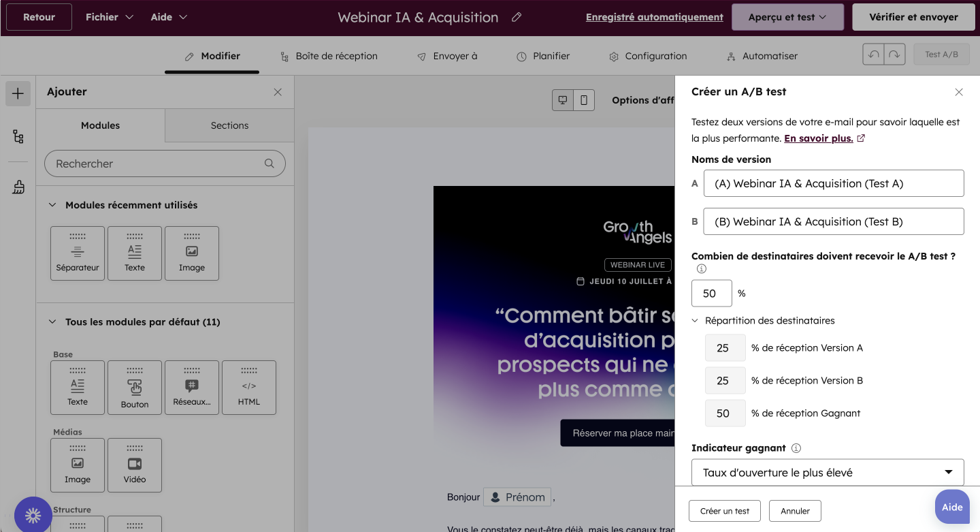Open the AI assistant sparkle icon
The height and width of the screenshot is (532, 980).
pyautogui.click(x=33, y=514)
